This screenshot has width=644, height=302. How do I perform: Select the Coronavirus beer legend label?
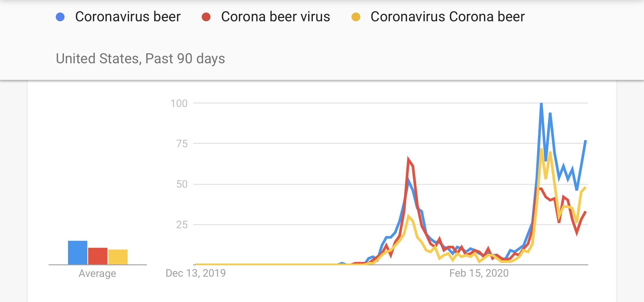pos(128,17)
